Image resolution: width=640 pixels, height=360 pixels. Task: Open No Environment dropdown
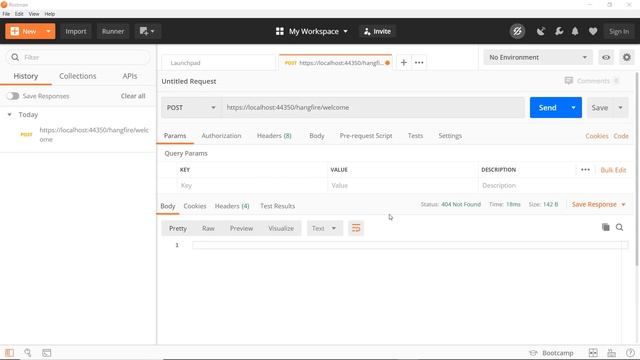(x=538, y=58)
